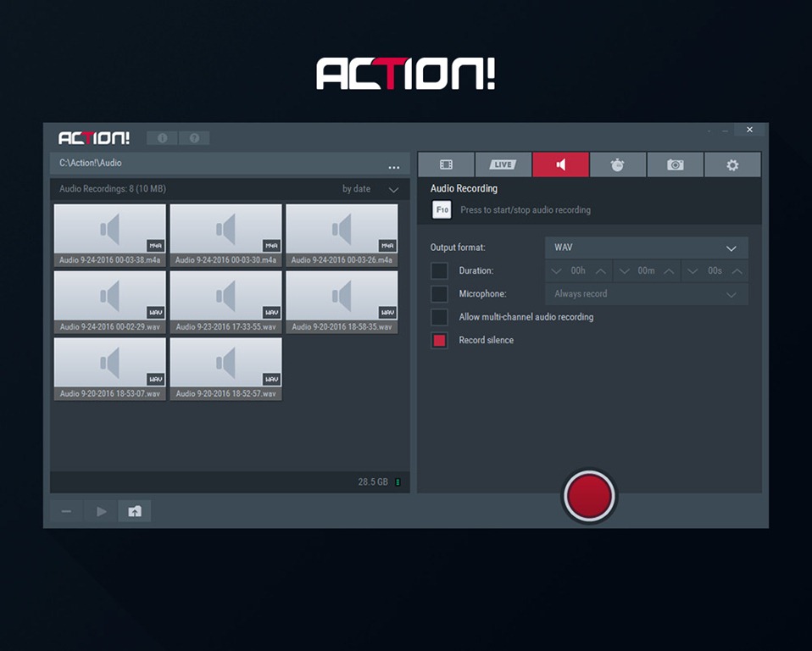The width and height of the screenshot is (812, 651).
Task: Toggle Allow multi-channel audio recording checkbox
Action: (439, 317)
